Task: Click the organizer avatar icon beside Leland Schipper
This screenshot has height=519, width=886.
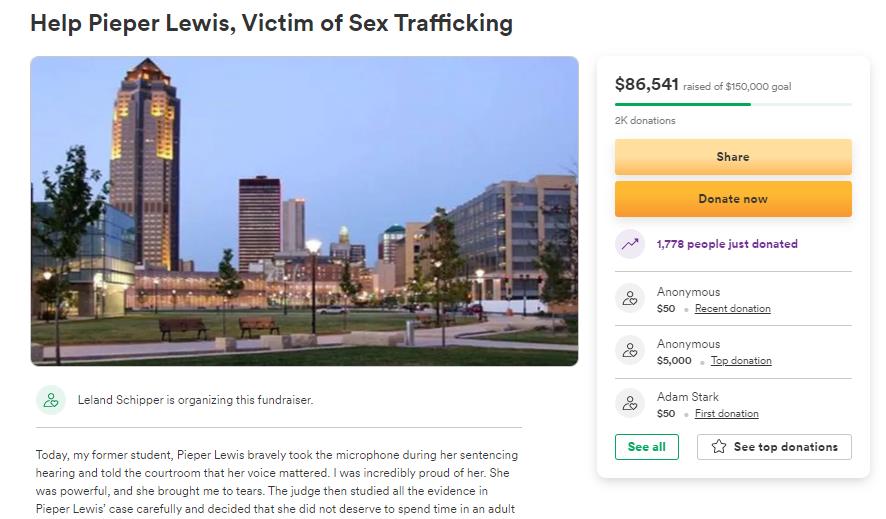Action: coord(50,400)
